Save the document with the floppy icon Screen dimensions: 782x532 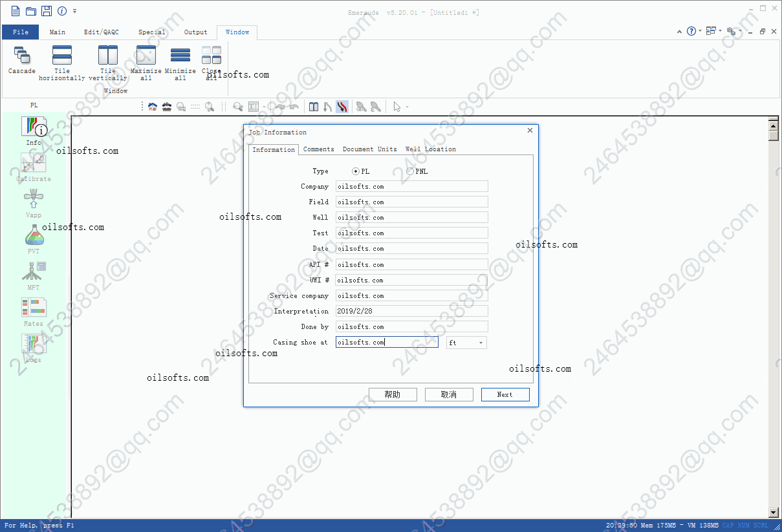tap(47, 11)
